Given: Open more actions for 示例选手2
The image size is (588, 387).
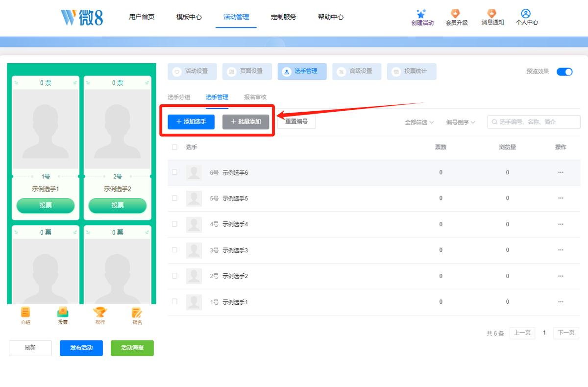Looking at the screenshot, I should click(561, 276).
